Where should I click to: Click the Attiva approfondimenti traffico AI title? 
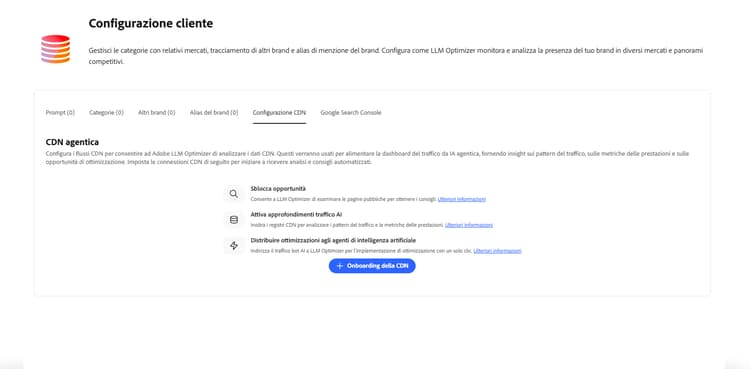click(x=296, y=214)
